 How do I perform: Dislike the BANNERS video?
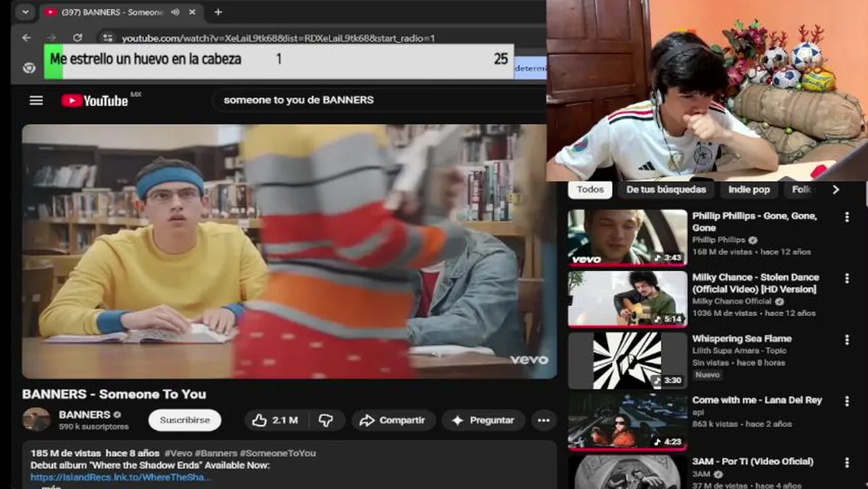point(326,420)
